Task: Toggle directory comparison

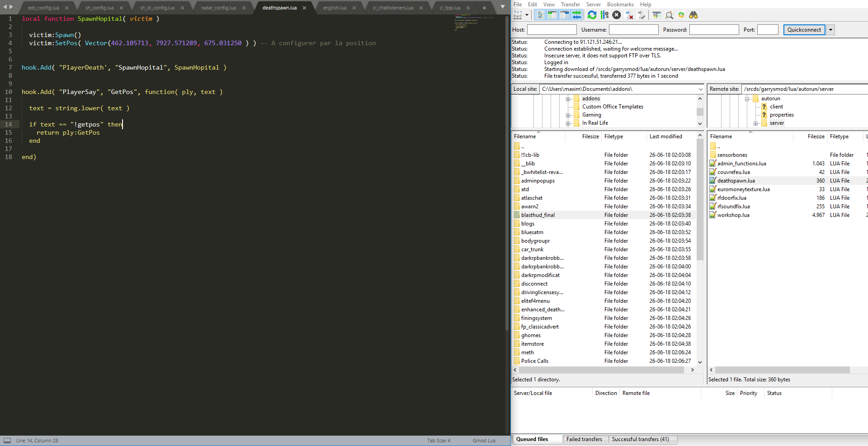Action: [669, 15]
